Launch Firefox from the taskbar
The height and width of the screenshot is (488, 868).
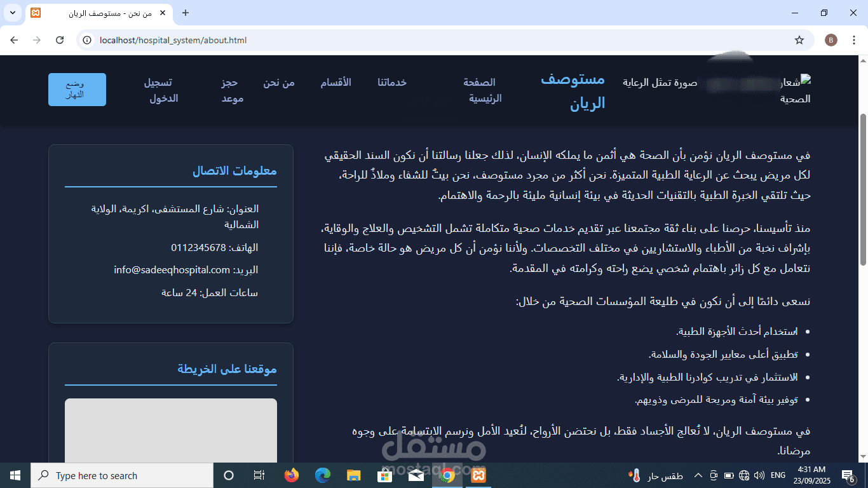click(292, 475)
